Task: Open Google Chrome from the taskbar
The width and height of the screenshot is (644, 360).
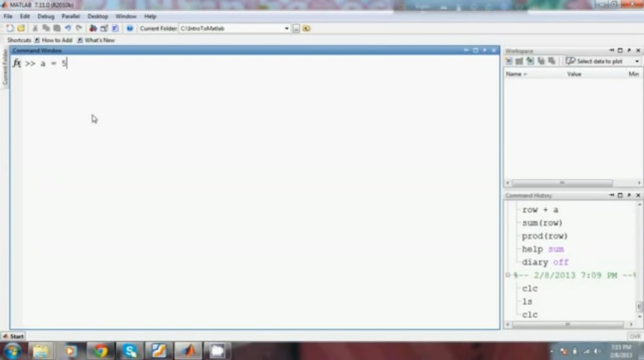Action: (100, 352)
